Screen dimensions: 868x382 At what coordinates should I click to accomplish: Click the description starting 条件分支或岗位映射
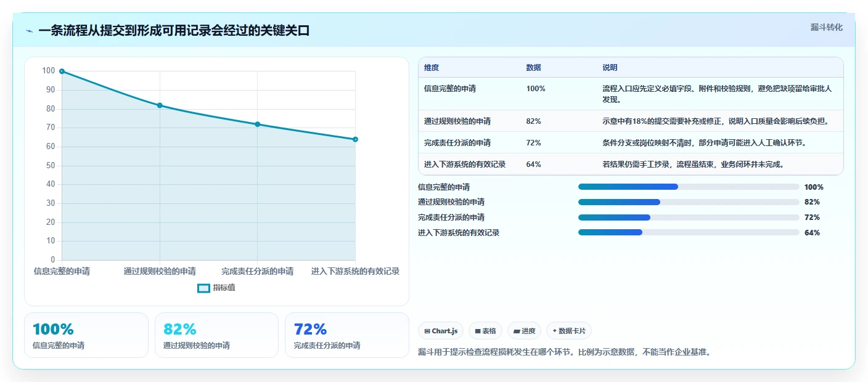click(x=705, y=143)
